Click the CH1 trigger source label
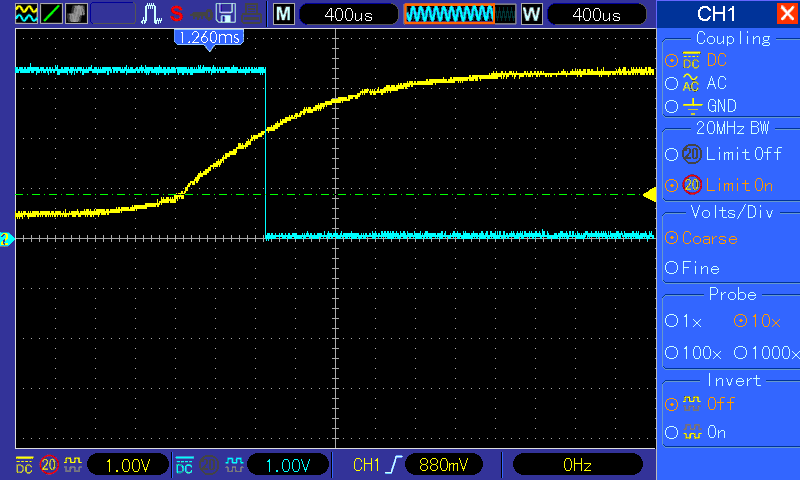The image size is (800, 480). coord(366,465)
